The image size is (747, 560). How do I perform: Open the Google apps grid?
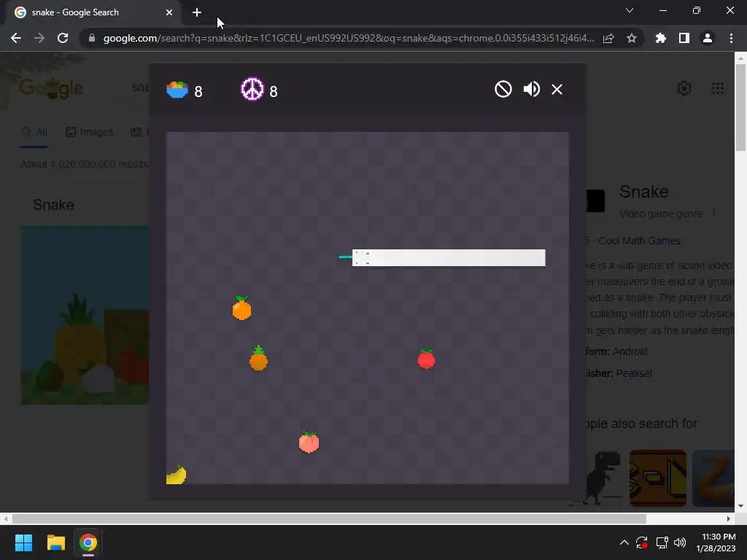coord(718,88)
